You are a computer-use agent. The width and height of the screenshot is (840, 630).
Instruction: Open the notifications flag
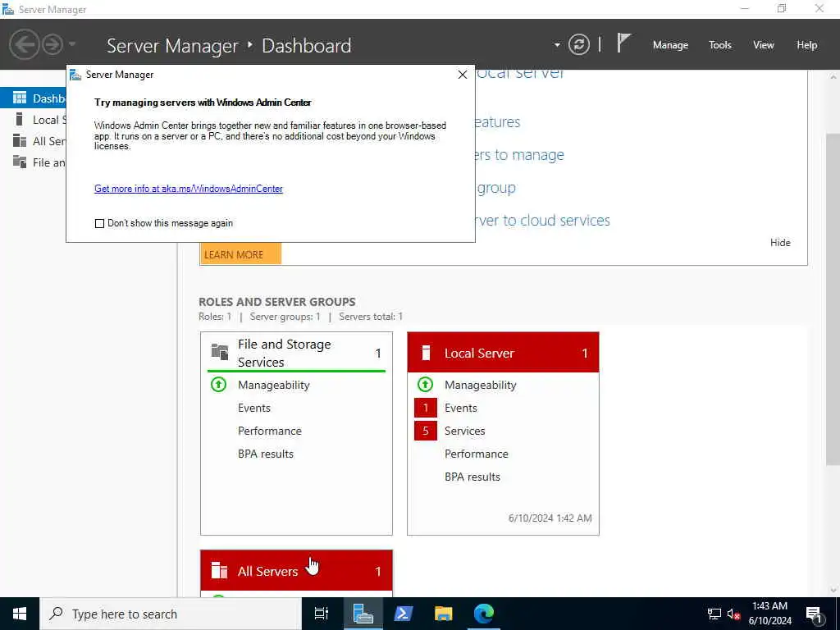(623, 43)
